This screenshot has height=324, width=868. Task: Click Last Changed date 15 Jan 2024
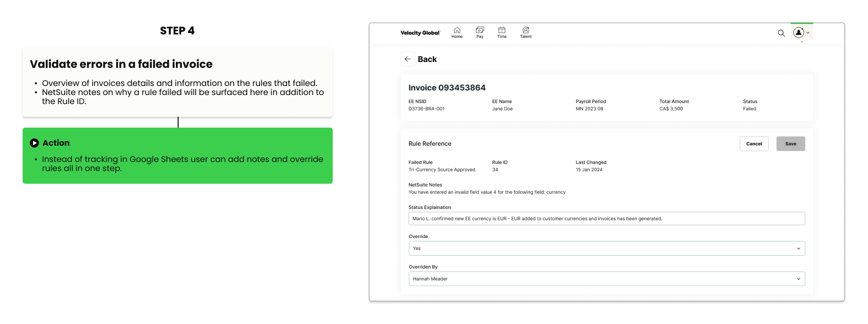tap(589, 170)
